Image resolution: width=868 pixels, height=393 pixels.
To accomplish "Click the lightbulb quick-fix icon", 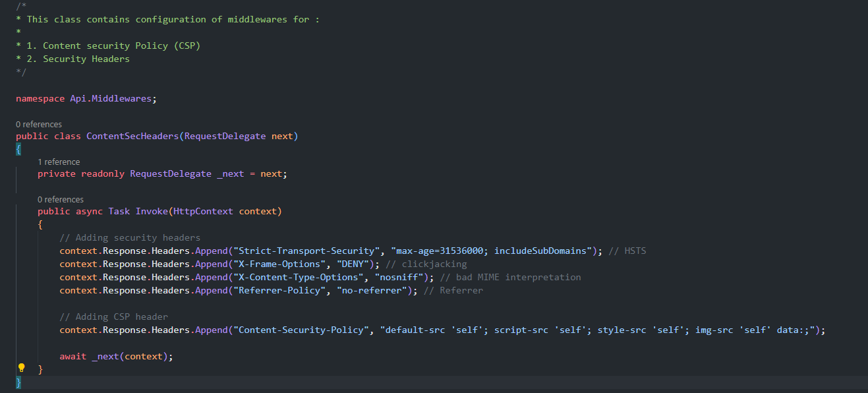I will tap(20, 367).
